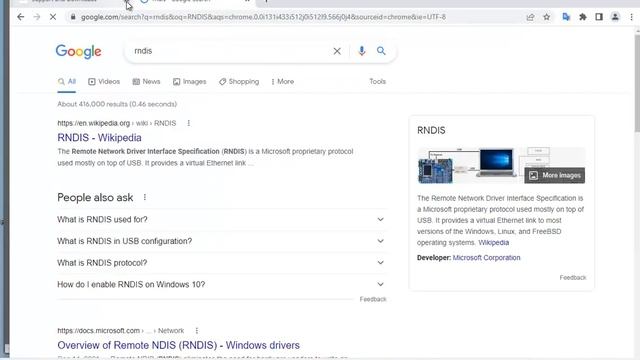The height and width of the screenshot is (360, 640).
Task: Select the All search tab
Action: click(x=67, y=82)
